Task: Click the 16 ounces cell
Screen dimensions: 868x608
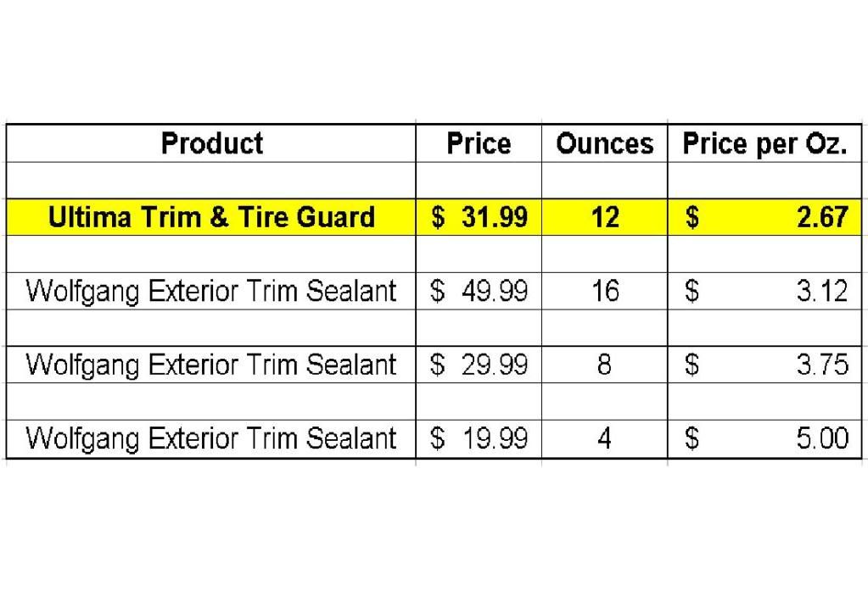Action: 604,291
